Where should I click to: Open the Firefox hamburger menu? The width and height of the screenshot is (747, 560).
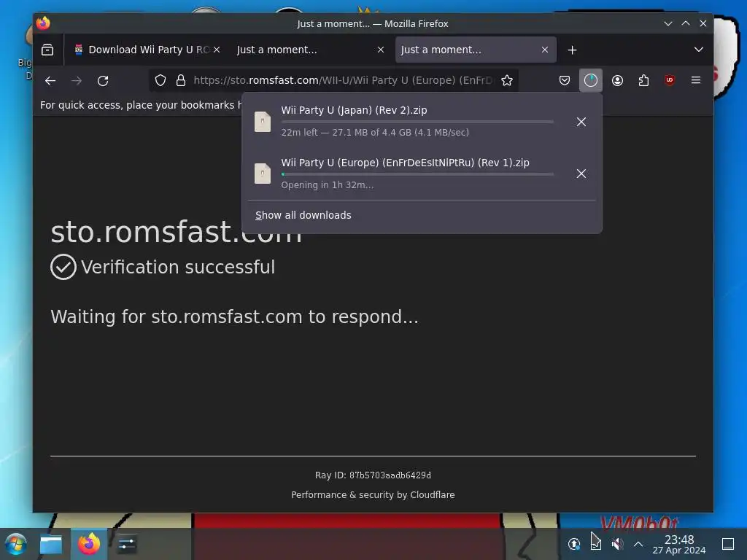[695, 80]
